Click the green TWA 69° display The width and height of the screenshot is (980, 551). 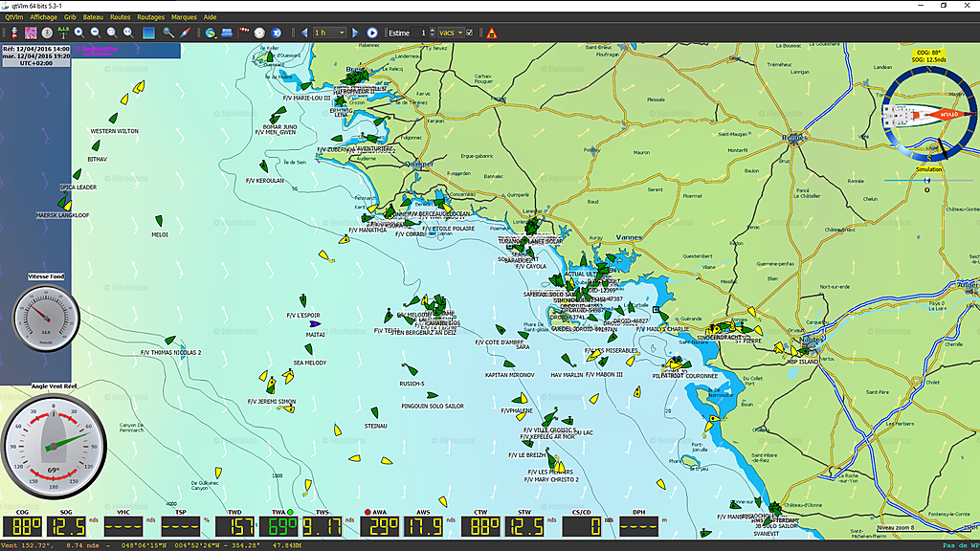[x=278, y=526]
